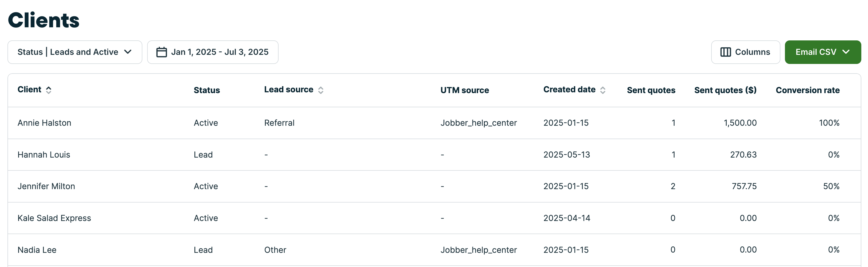Click Annie Halston's Referral lead source

click(x=279, y=123)
